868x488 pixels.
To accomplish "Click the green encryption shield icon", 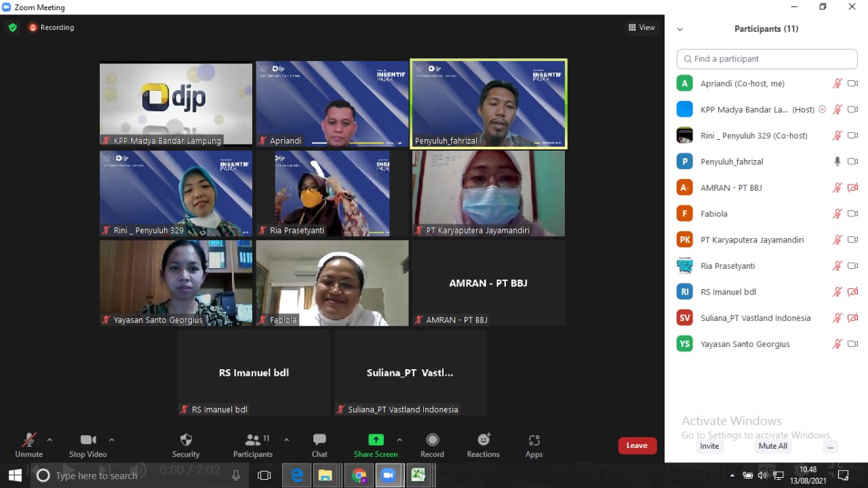I will (x=12, y=28).
